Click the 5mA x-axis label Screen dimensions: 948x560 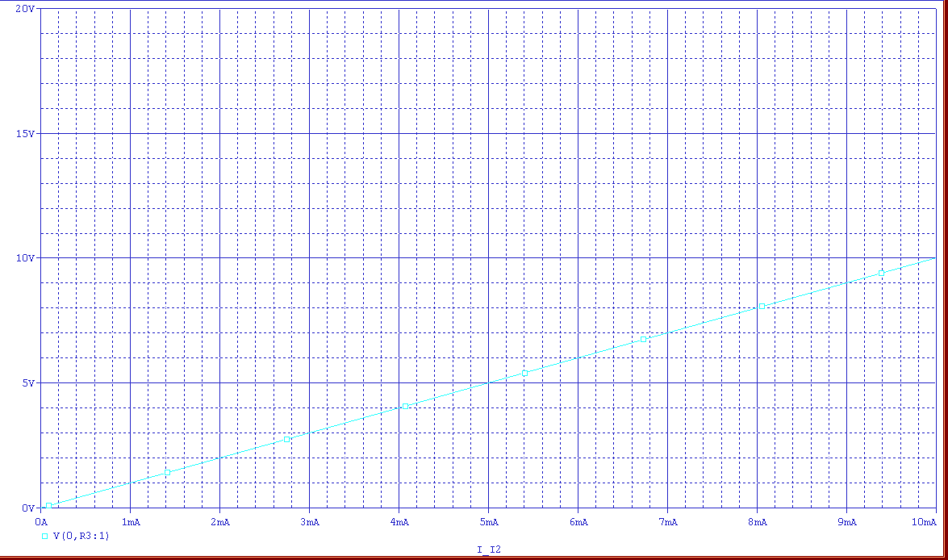[x=488, y=522]
